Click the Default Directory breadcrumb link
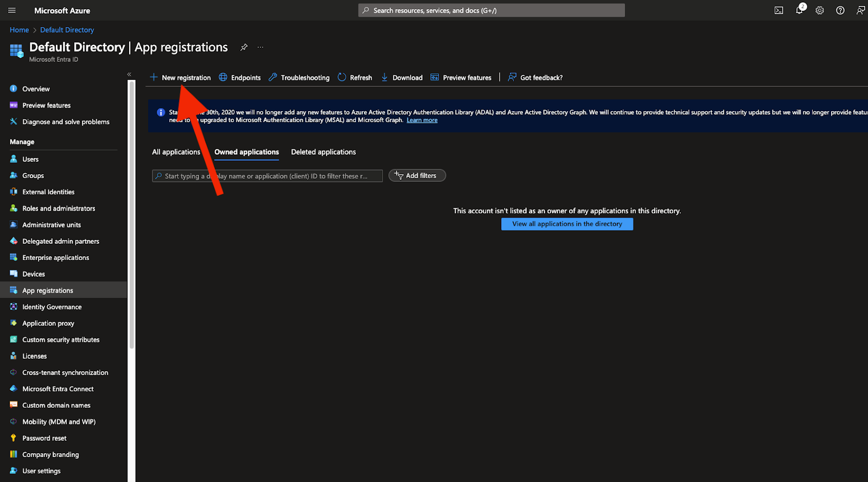Viewport: 868px width, 482px height. coord(67,30)
